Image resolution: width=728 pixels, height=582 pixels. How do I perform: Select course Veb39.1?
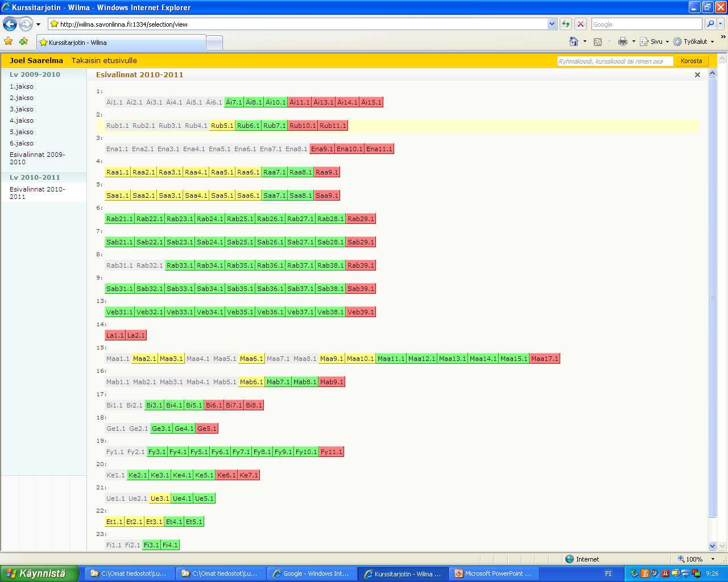[361, 312]
